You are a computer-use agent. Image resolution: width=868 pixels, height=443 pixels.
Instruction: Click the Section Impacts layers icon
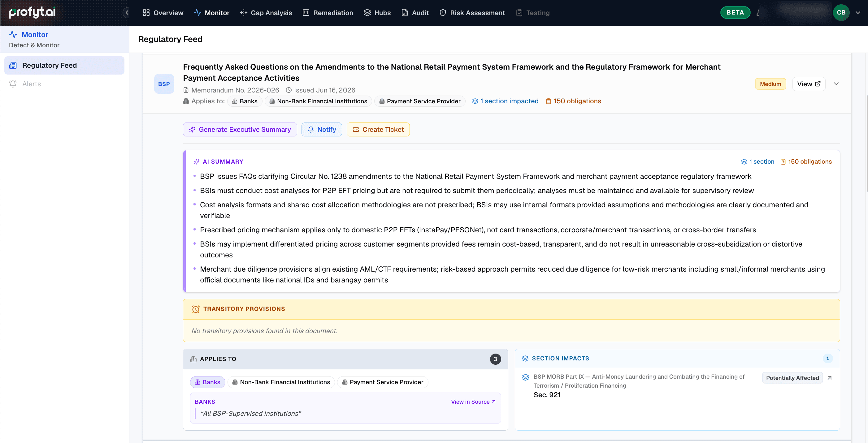click(x=525, y=359)
